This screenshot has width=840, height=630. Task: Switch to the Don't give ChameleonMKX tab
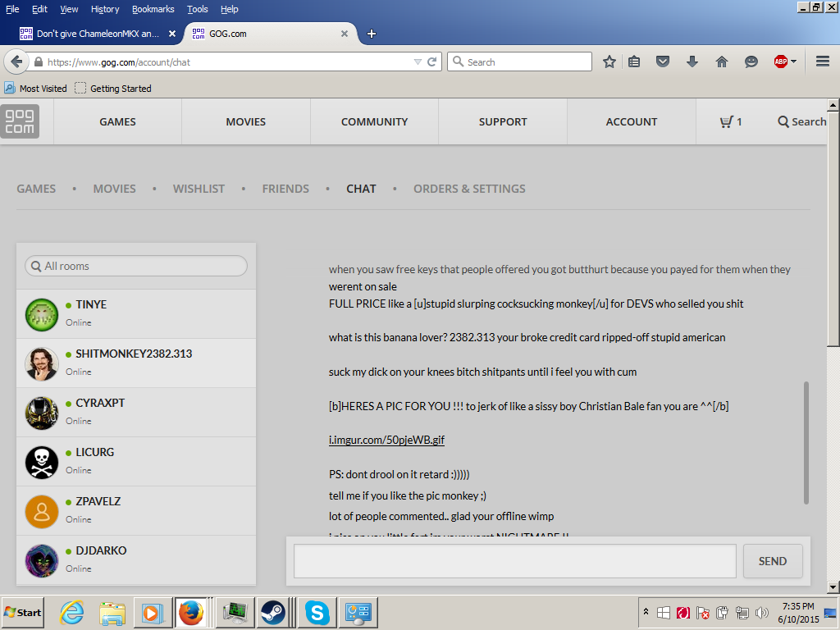coord(97,34)
